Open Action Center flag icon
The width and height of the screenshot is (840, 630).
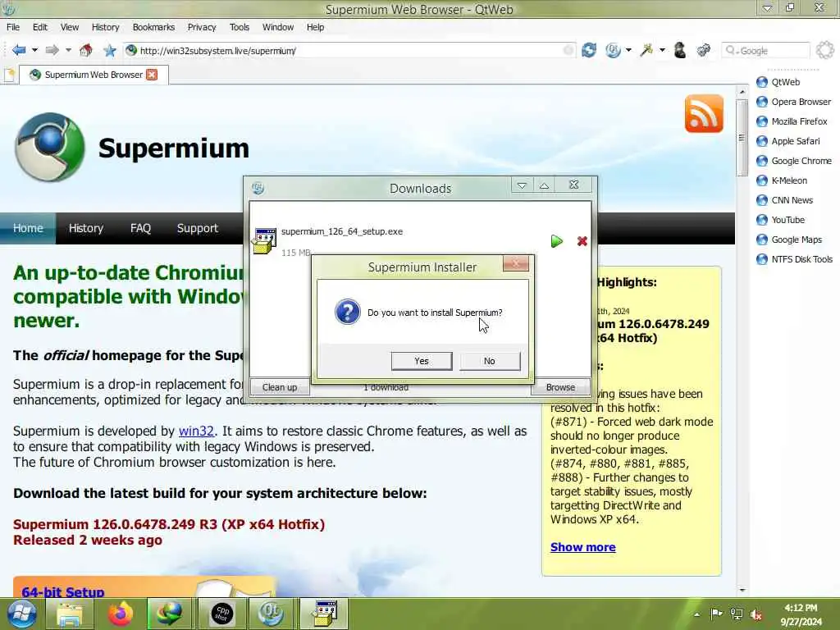(x=716, y=614)
